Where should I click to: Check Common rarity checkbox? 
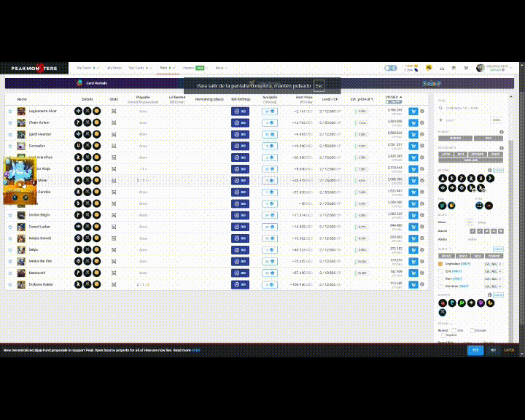point(440,287)
